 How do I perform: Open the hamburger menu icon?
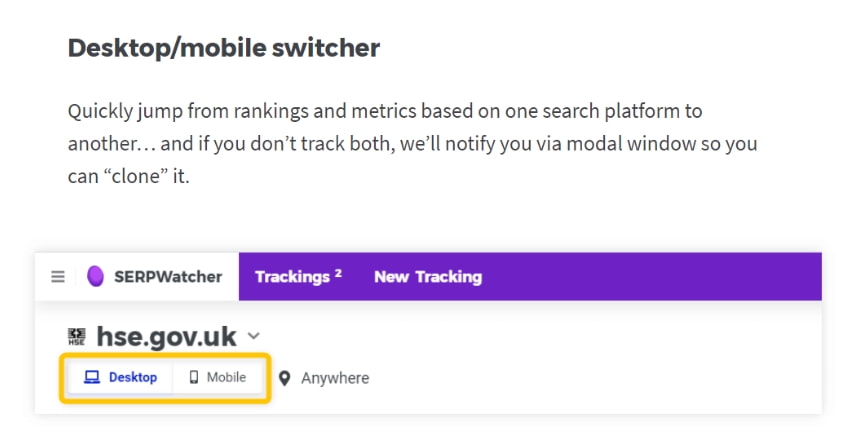pyautogui.click(x=57, y=277)
